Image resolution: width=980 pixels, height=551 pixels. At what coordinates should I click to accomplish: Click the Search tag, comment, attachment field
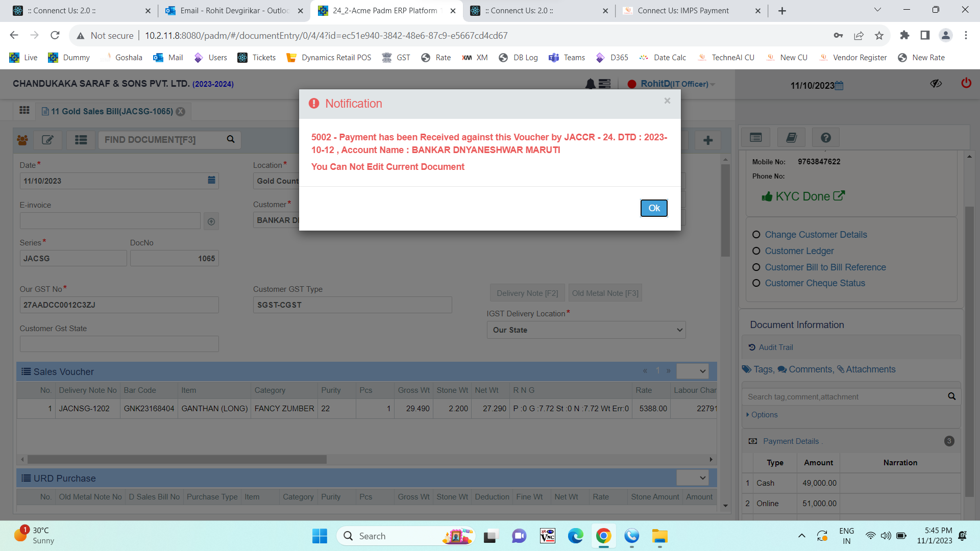[x=845, y=397]
